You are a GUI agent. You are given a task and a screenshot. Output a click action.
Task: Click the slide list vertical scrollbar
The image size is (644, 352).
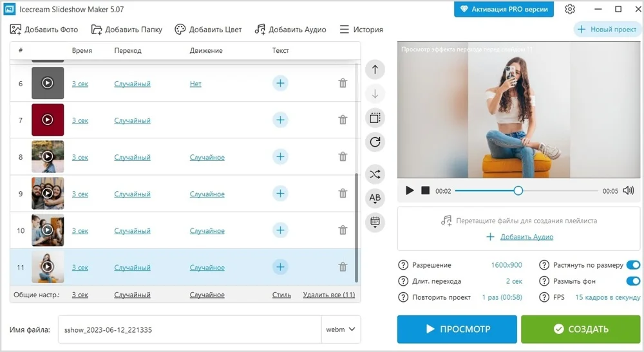pyautogui.click(x=356, y=228)
